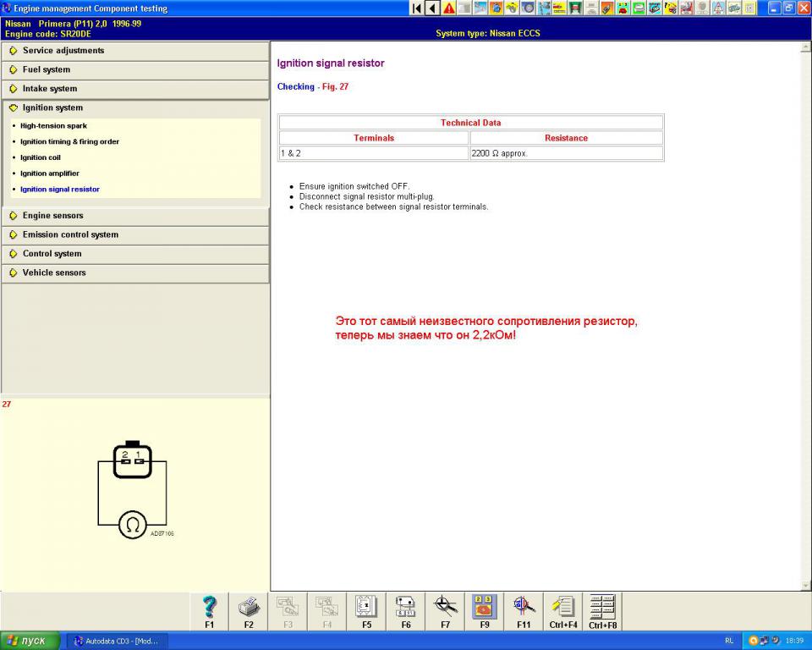
Task: Click the scrollbar up arrow of content pane
Action: (805, 47)
